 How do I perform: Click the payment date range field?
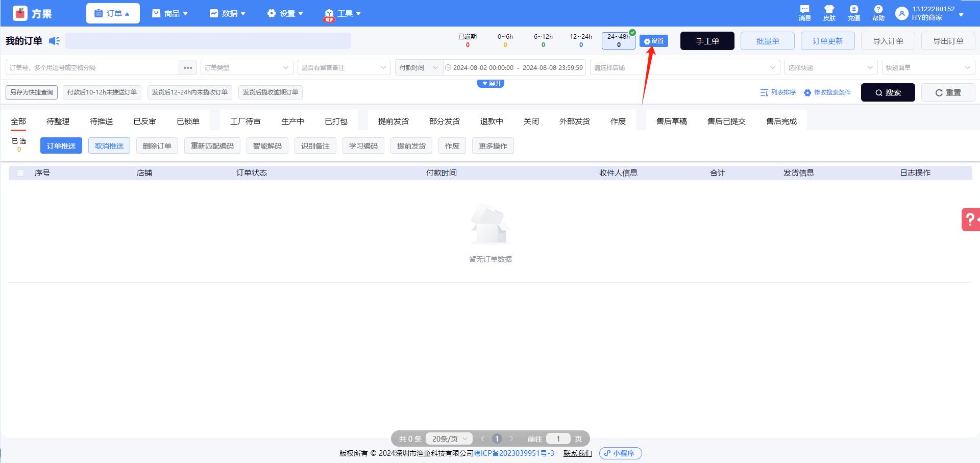click(x=514, y=68)
